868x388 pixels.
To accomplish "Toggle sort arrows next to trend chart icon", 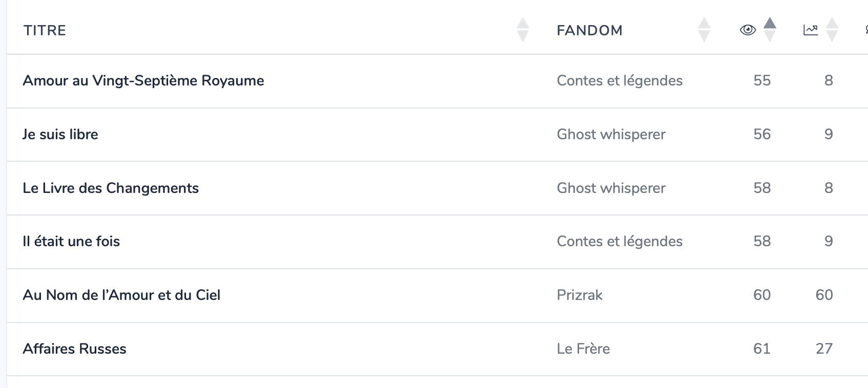I will [832, 30].
